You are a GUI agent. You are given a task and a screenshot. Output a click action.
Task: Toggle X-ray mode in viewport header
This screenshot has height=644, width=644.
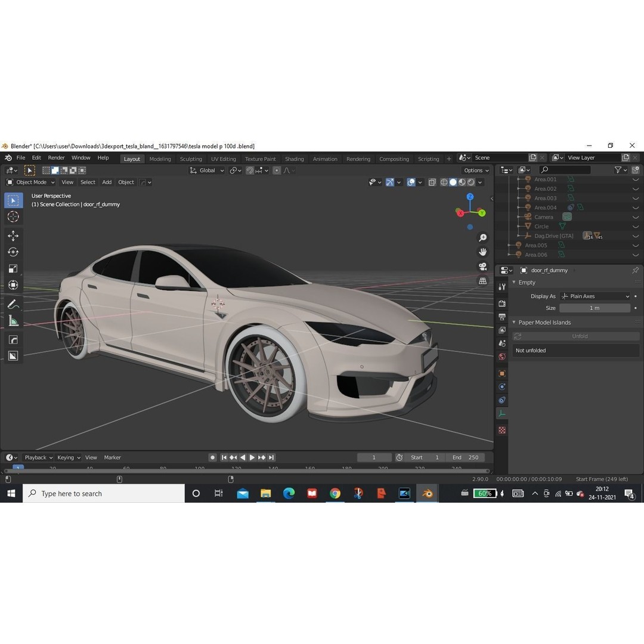tap(432, 182)
